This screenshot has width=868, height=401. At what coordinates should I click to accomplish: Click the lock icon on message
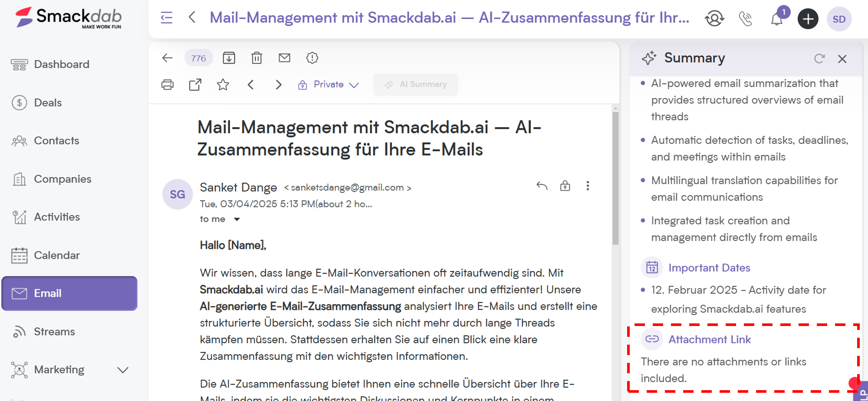(565, 186)
